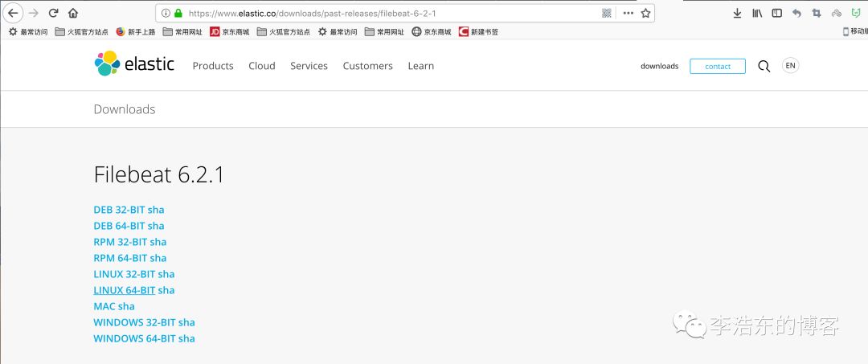The height and width of the screenshot is (364, 868).
Task: Reload the current page
Action: click(53, 13)
